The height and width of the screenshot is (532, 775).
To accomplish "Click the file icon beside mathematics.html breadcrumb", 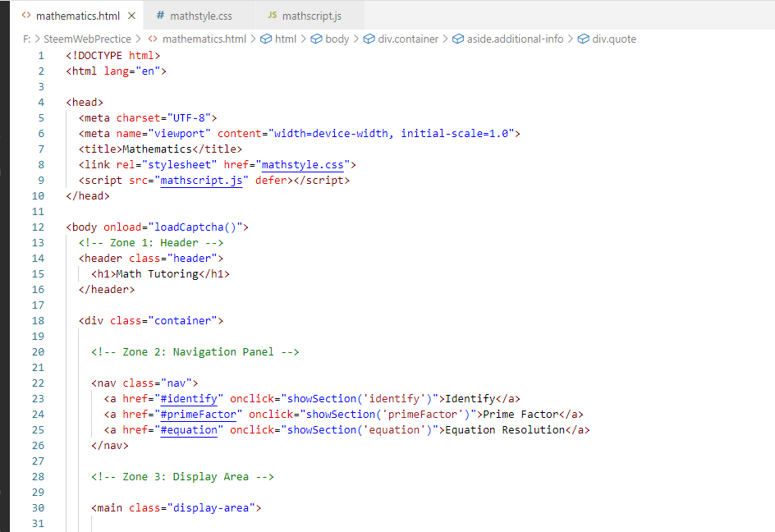I will tap(153, 39).
